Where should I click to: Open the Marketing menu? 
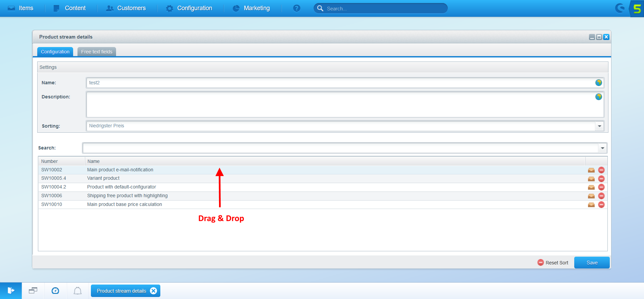[x=252, y=8]
